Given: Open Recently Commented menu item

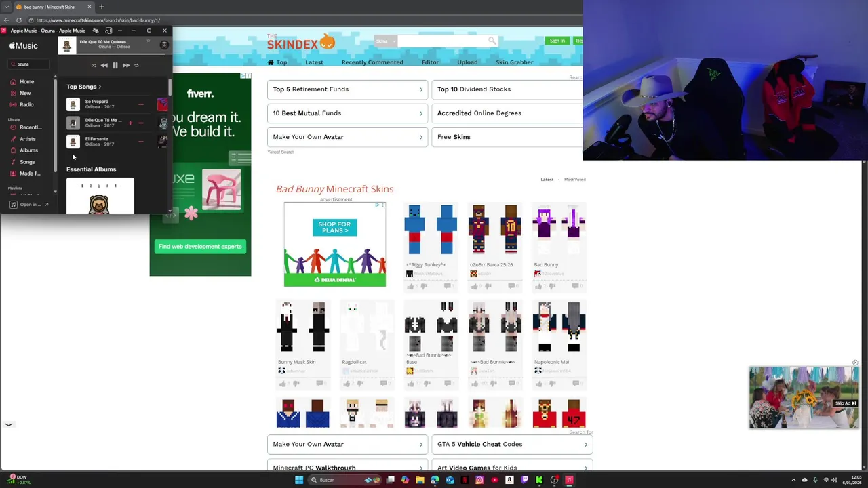Looking at the screenshot, I should [x=372, y=62].
